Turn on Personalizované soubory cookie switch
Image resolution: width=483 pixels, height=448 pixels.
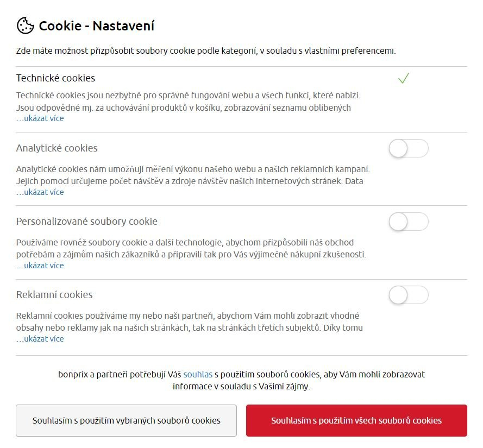coord(409,222)
